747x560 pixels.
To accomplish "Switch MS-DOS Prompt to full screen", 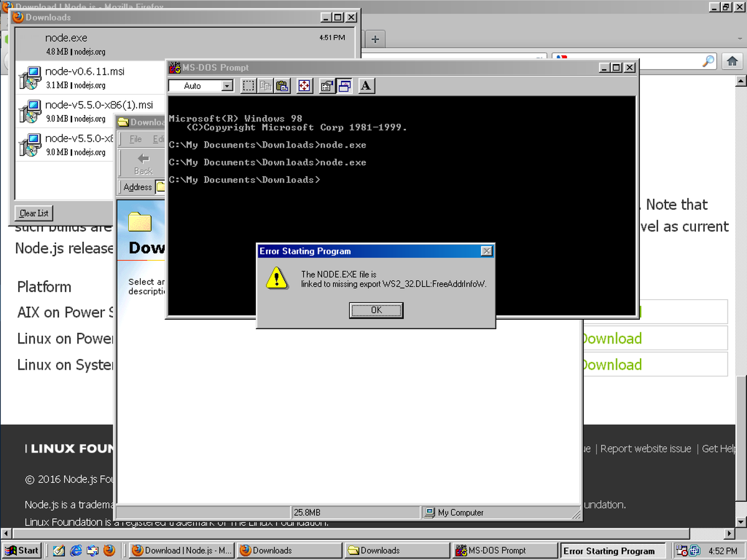I will pyautogui.click(x=304, y=86).
